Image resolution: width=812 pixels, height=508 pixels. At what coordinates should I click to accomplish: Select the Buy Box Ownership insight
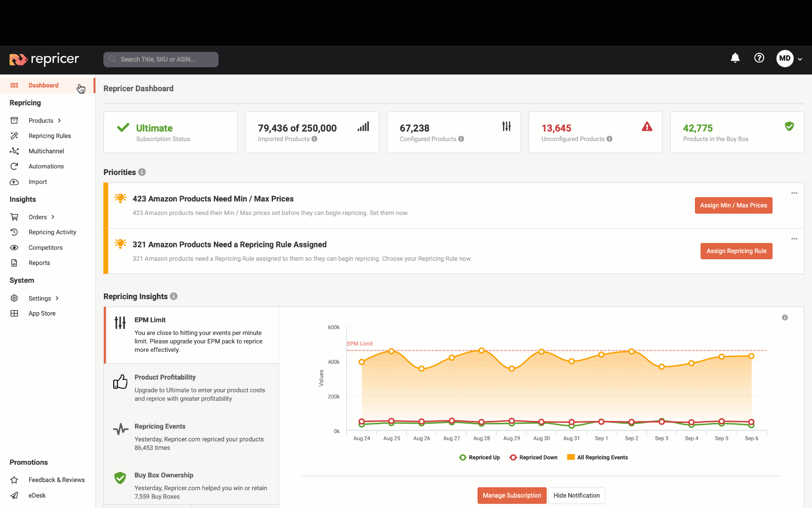click(x=192, y=486)
